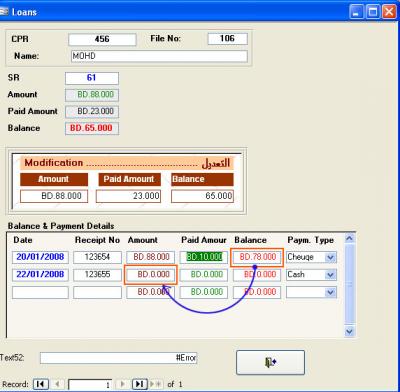The image size is (400, 392).
Task: Open the Cash payment type dropdown
Action: (x=330, y=275)
